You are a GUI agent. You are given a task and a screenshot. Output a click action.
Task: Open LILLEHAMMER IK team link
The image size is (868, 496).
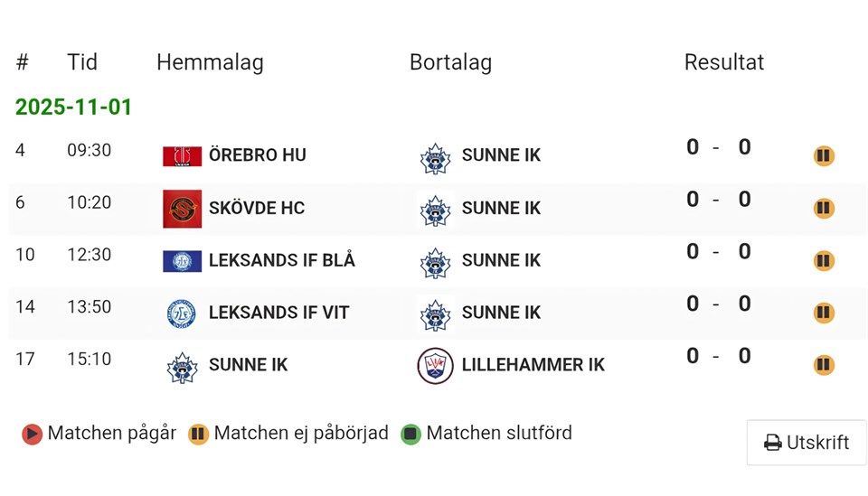coord(533,365)
